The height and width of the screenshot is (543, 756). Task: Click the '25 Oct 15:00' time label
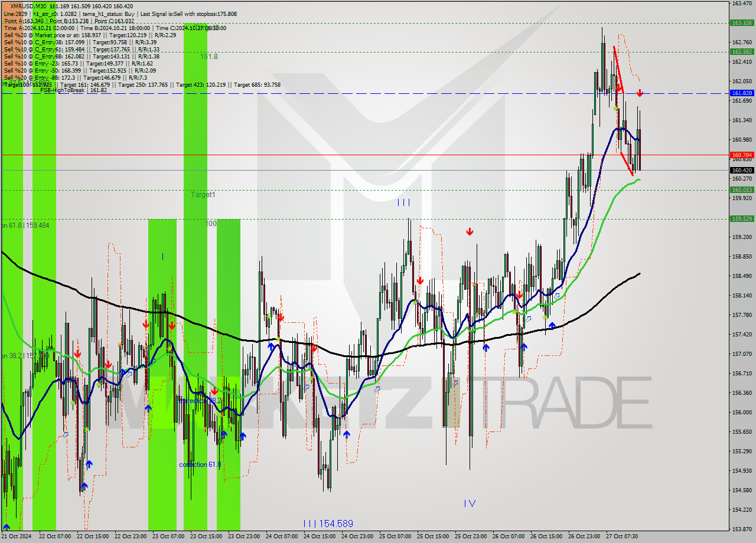coord(432,537)
